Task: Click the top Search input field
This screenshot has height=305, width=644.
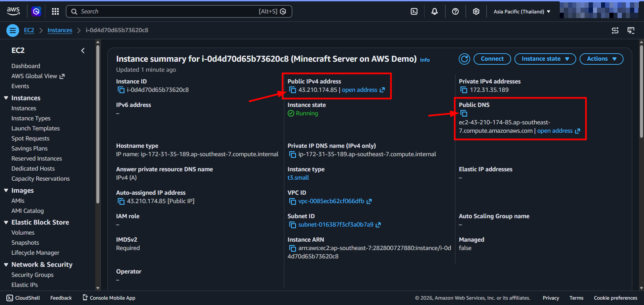Action: click(179, 11)
